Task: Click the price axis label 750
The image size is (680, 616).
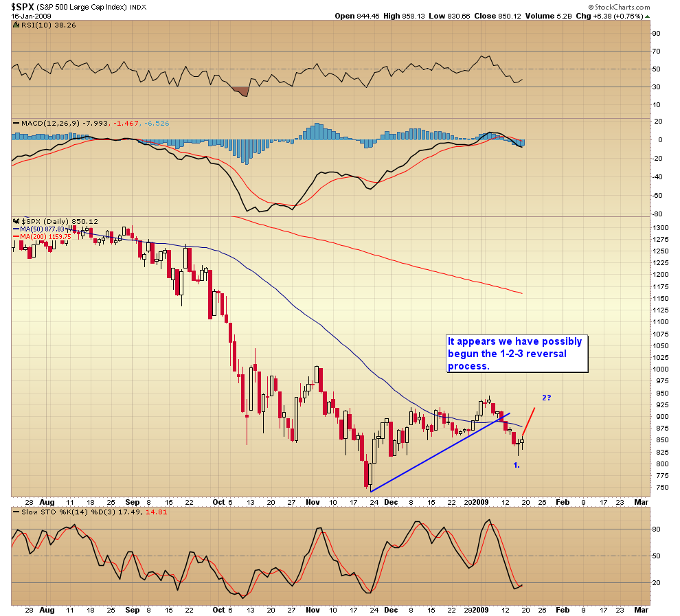Action: point(662,488)
